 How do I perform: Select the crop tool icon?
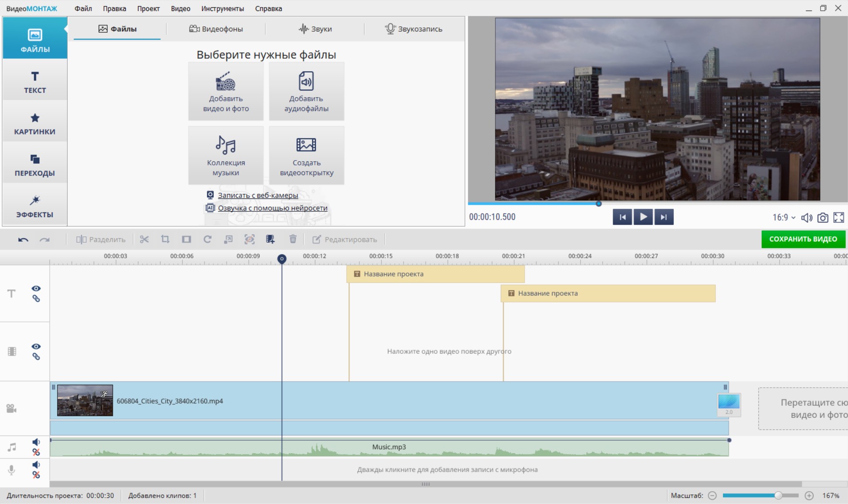(x=165, y=240)
